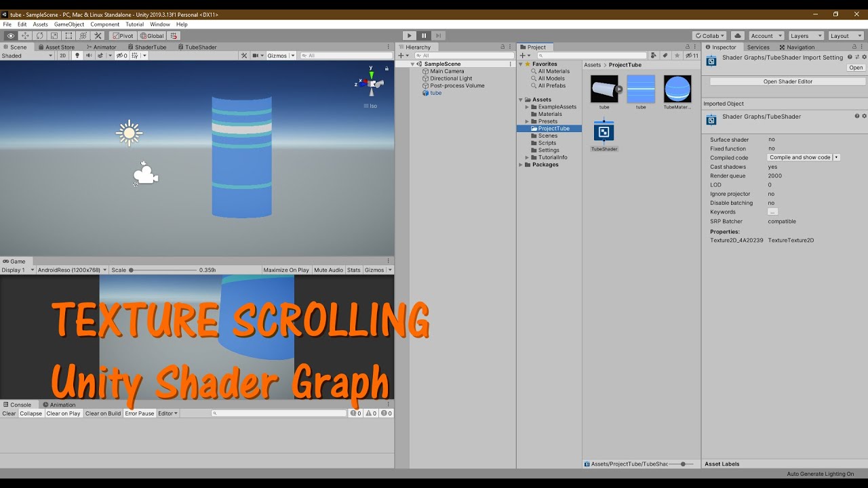Select the tube object in Hierarchy
Viewport: 868px width, 488px height.
(435, 93)
